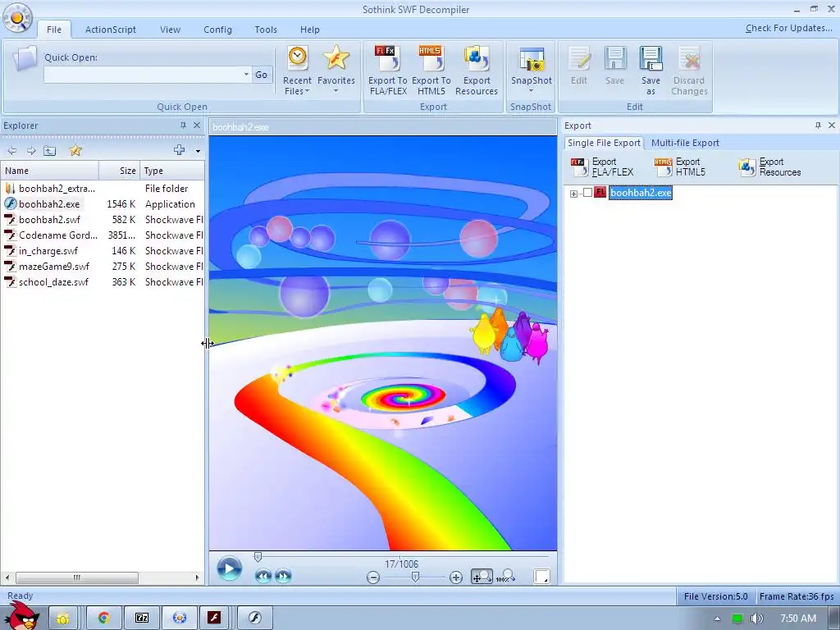Open the Explorer add-button dropdown arrow
Image resolution: width=840 pixels, height=630 pixels.
coord(198,151)
